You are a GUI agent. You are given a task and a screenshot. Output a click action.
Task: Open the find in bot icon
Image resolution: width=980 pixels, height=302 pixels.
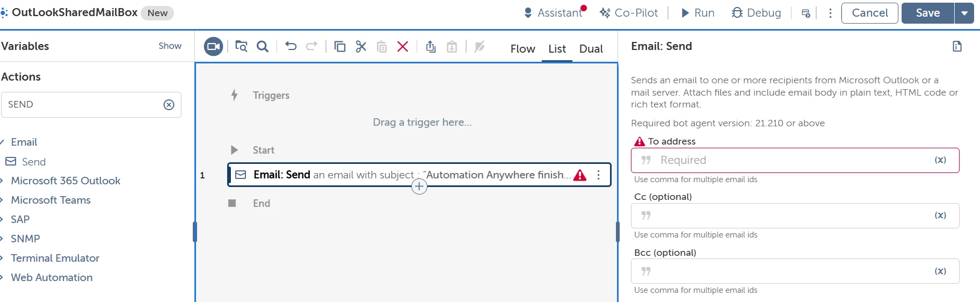pos(241,47)
